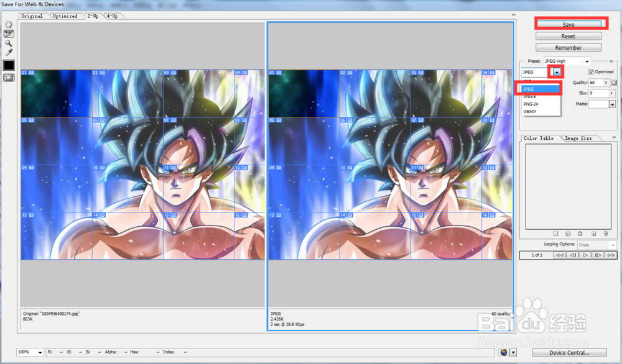Image resolution: width=622 pixels, height=364 pixels.
Task: Go to first animation frame
Action: click(x=559, y=255)
